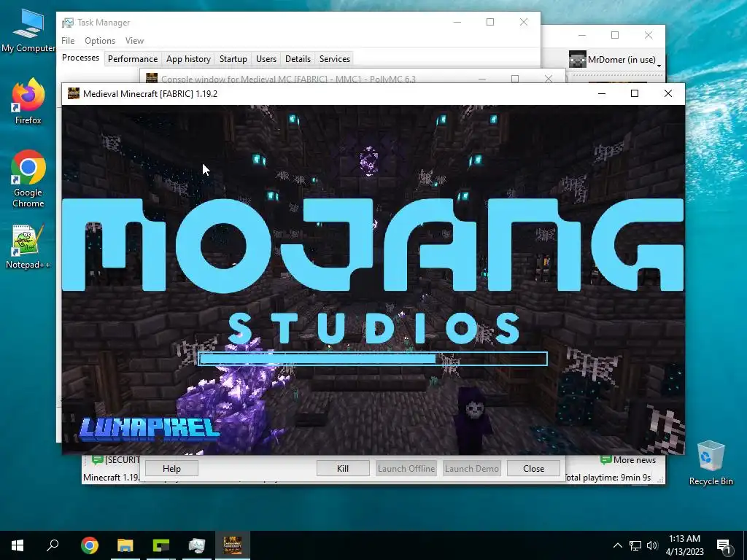The width and height of the screenshot is (747, 560).
Task: Switch to the Performance tab
Action: (133, 59)
